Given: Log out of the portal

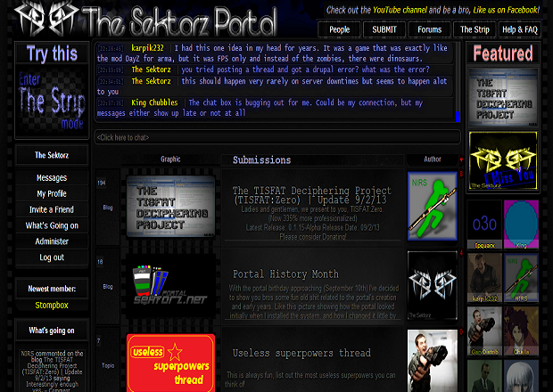Looking at the screenshot, I should [52, 257].
